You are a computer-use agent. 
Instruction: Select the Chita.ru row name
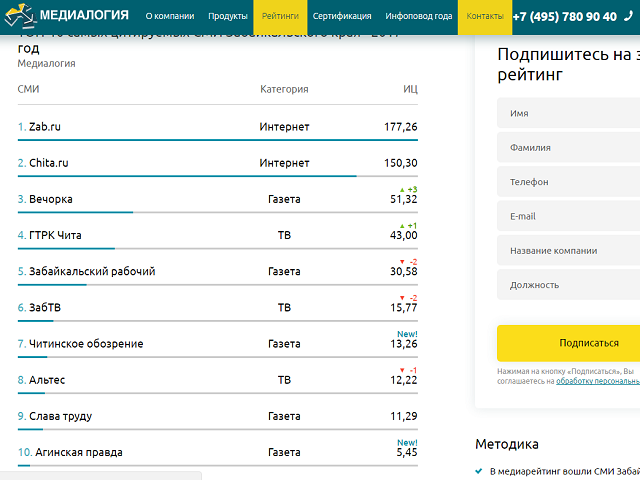pyautogui.click(x=49, y=163)
